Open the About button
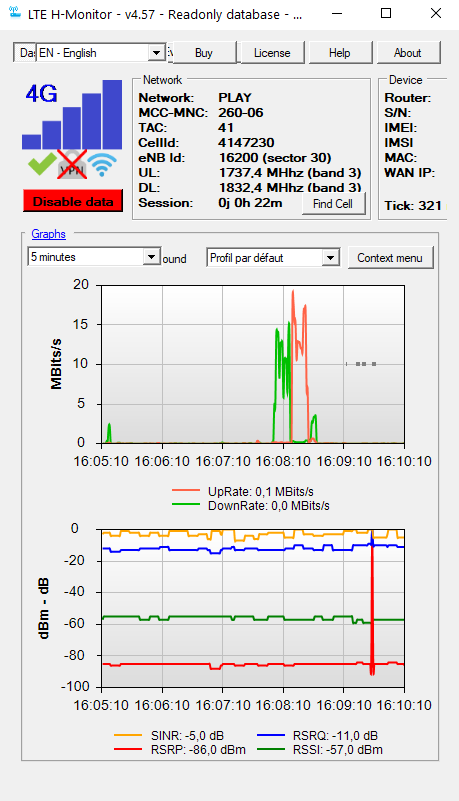The height and width of the screenshot is (801, 459). point(407,53)
